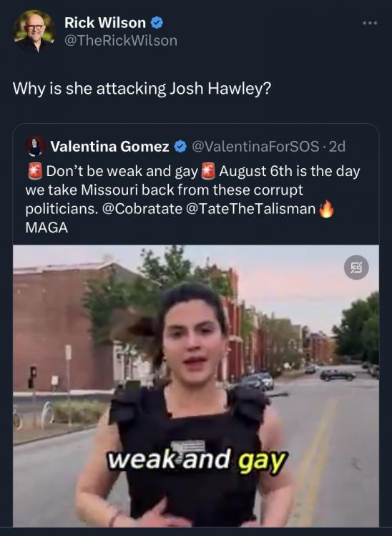This screenshot has width=392, height=536.
Task: Click the Rick Wilson display name
Action: point(105,23)
